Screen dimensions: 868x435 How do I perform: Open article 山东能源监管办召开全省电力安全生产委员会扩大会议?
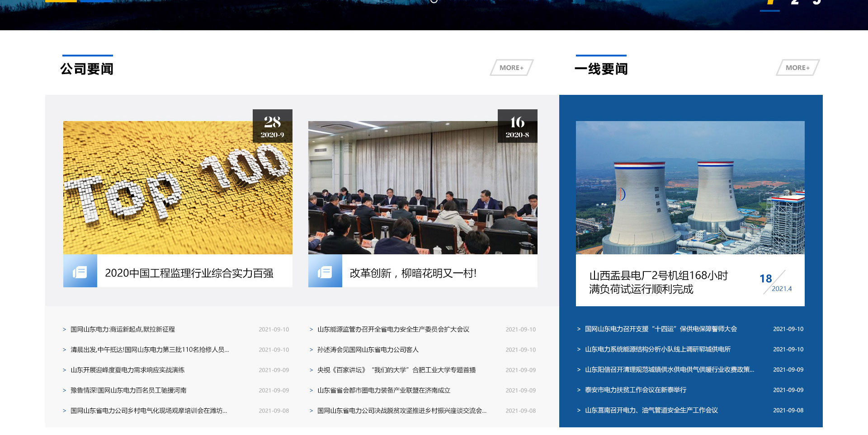393,329
